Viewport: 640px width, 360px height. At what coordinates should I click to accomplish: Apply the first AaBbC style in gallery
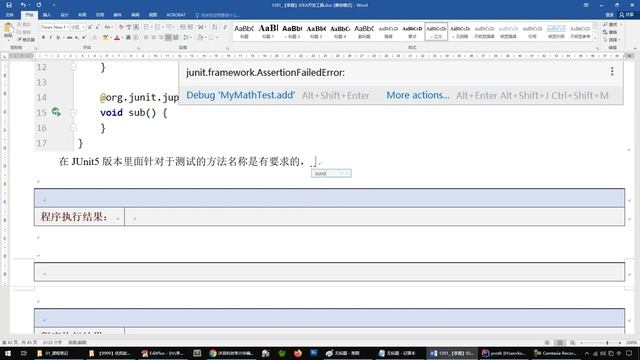pos(244,31)
